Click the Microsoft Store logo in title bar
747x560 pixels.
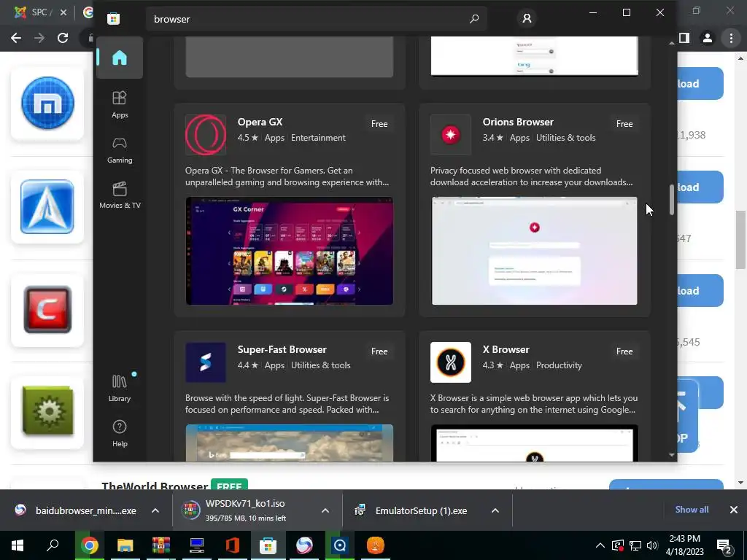(x=113, y=19)
